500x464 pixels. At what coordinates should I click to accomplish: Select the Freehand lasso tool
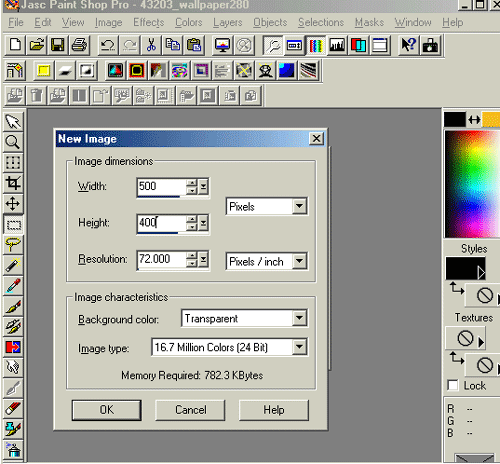pos(13,245)
